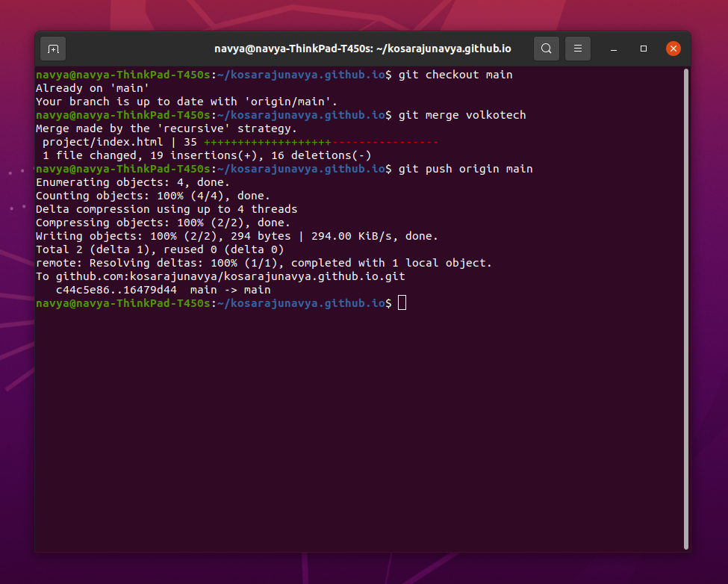Click the search magnifier icon in header

coord(547,49)
